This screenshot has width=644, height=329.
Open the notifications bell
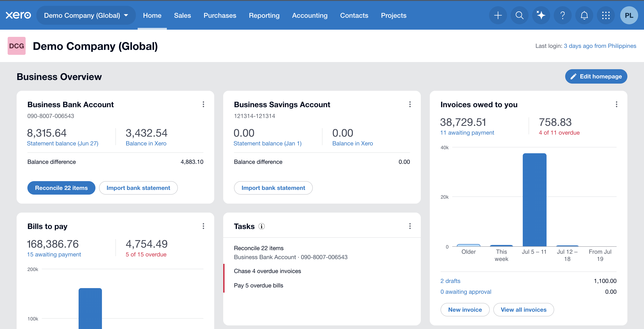[584, 15]
